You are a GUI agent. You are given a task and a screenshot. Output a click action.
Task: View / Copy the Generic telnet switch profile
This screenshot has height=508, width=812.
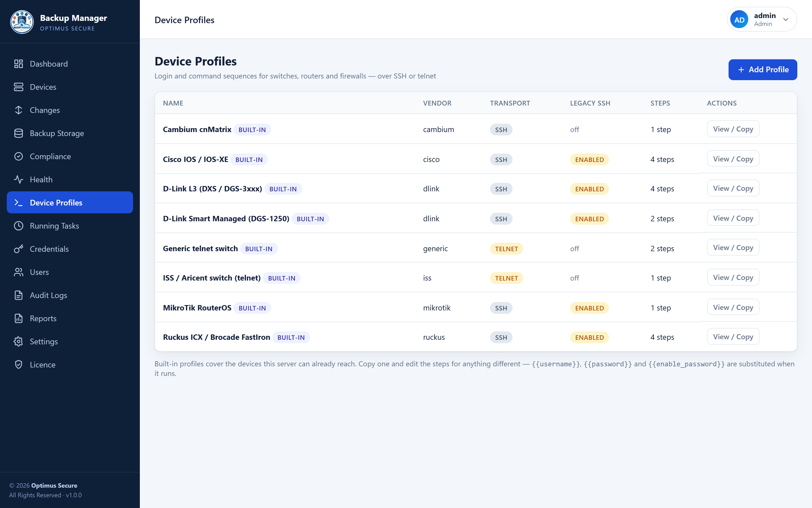pyautogui.click(x=733, y=248)
